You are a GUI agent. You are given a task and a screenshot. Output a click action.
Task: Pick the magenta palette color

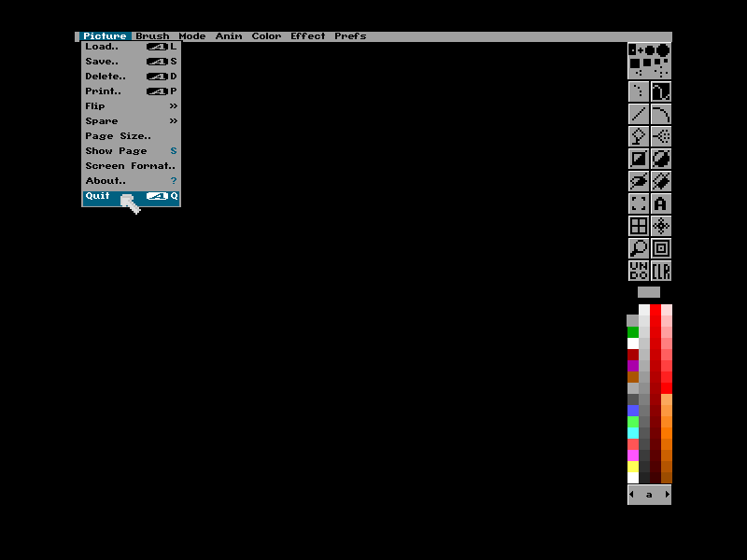coord(633,455)
